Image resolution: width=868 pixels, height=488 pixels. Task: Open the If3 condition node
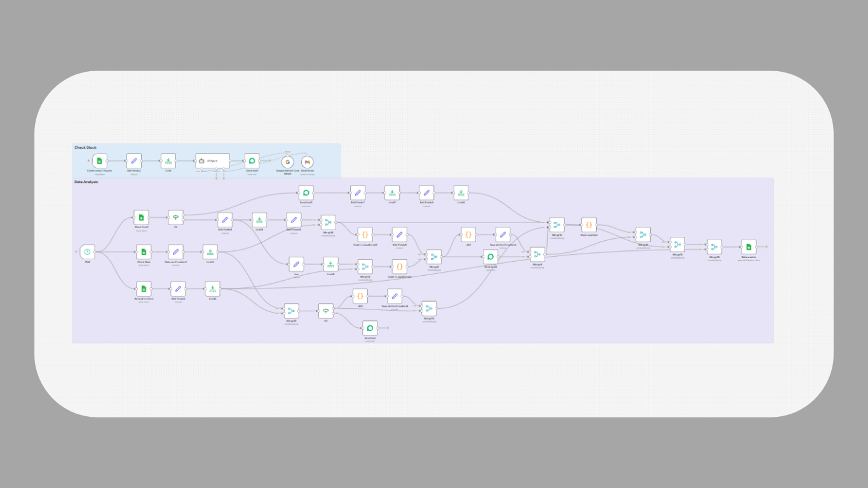pos(326,311)
